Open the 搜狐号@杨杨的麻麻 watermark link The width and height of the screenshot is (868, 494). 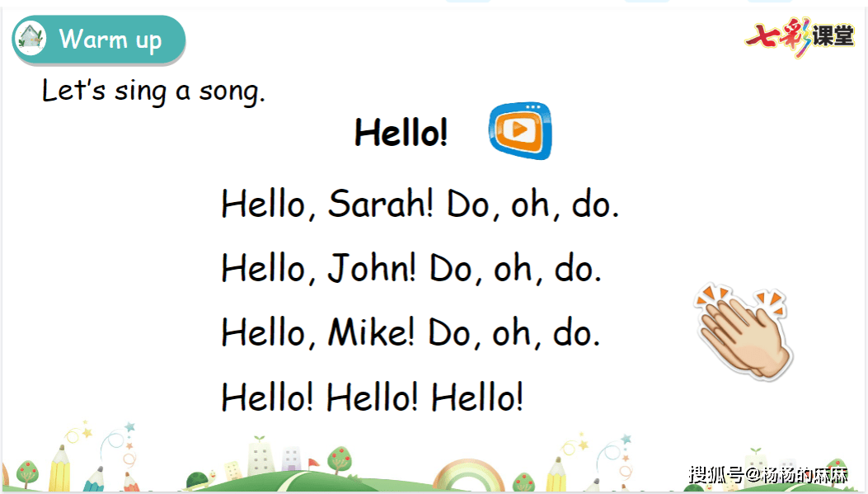tap(768, 474)
